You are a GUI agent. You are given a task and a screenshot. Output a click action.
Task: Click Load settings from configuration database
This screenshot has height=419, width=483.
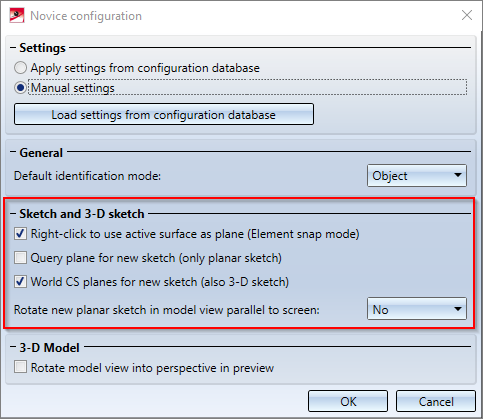pos(164,114)
